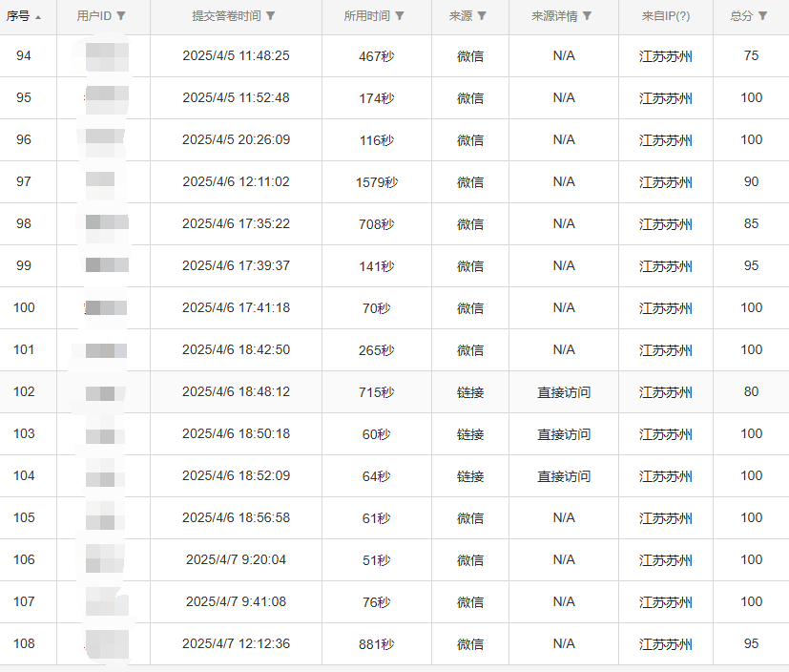The width and height of the screenshot is (789, 672).
Task: Click the 链接 source cell in row 104
Action: (x=470, y=476)
